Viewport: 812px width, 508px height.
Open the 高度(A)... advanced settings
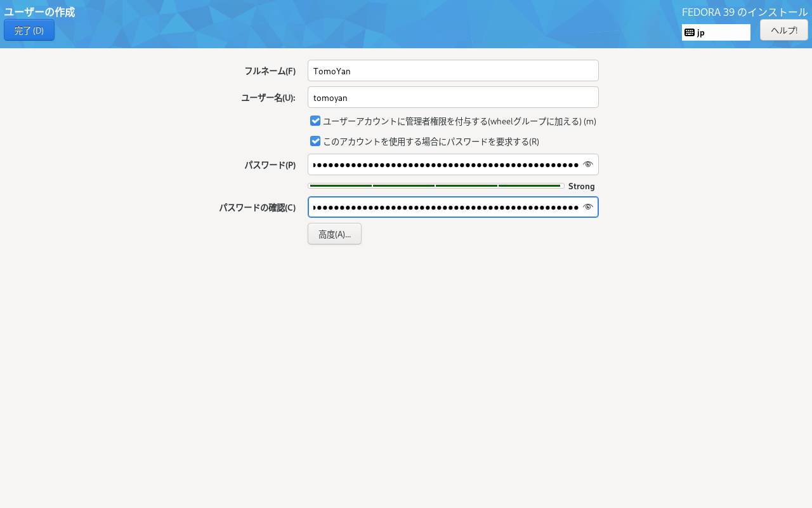(x=334, y=234)
